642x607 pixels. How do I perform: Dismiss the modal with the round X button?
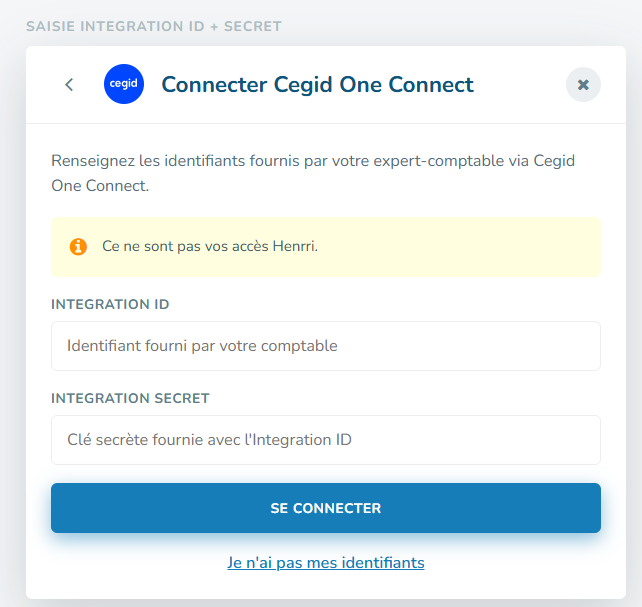583,85
